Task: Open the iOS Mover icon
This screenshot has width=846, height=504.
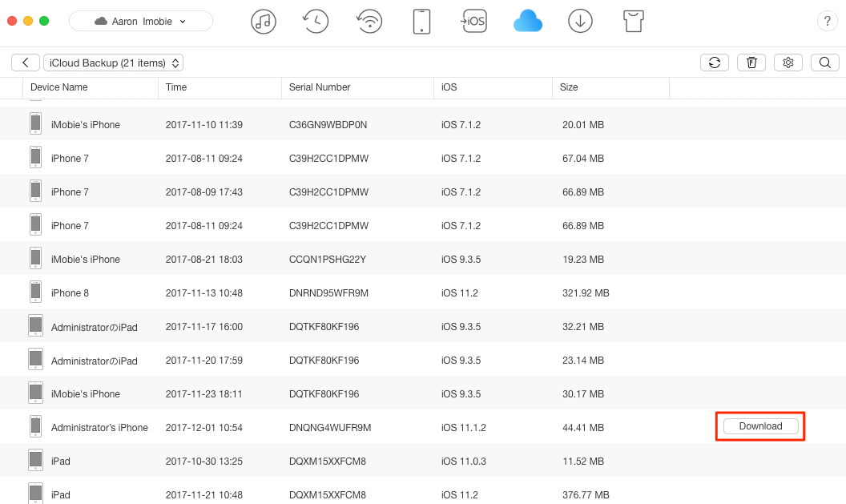Action: tap(473, 22)
